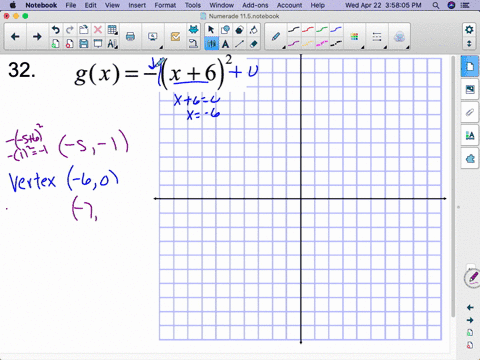Click the Print icon
This screenshot has width=480, height=360.
coord(130,37)
